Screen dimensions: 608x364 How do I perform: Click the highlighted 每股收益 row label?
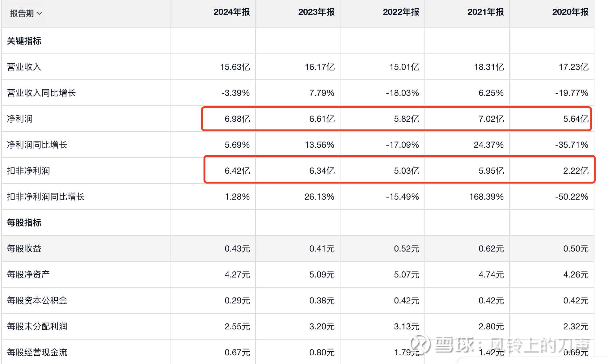[x=24, y=248]
